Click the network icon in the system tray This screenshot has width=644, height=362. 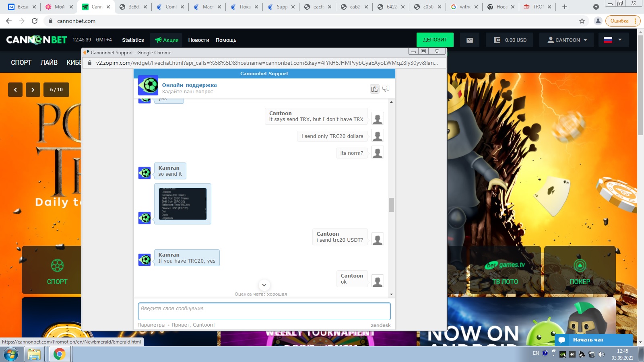592,354
